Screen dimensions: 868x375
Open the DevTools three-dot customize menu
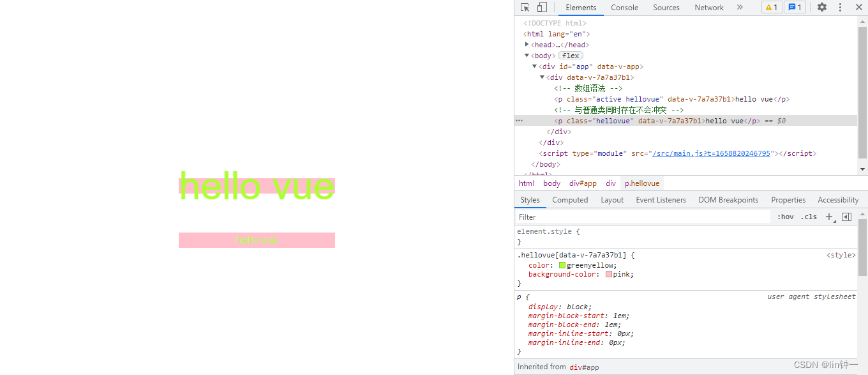(840, 8)
